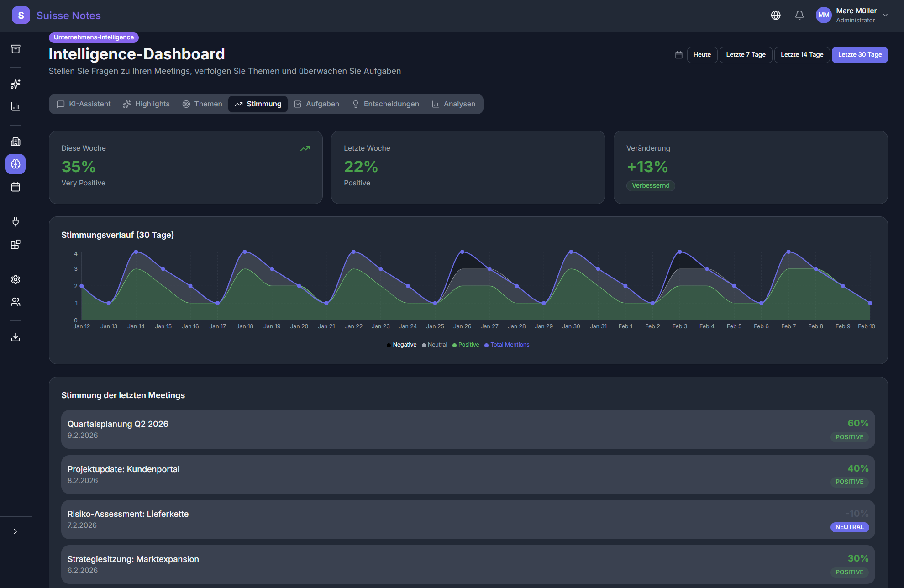Expand the sidebar using the chevron arrow
904x588 pixels.
pos(15,530)
